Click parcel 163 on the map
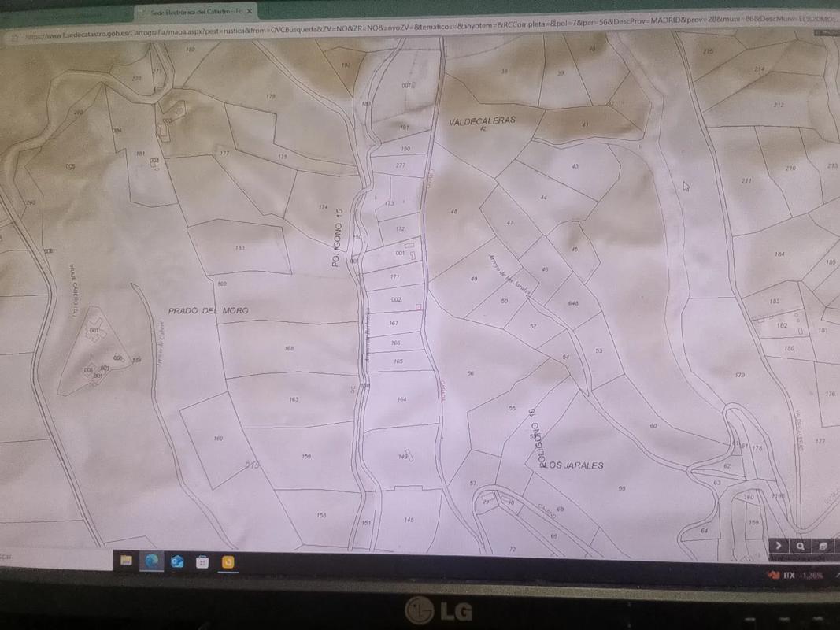The height and width of the screenshot is (630, 840). tap(294, 400)
